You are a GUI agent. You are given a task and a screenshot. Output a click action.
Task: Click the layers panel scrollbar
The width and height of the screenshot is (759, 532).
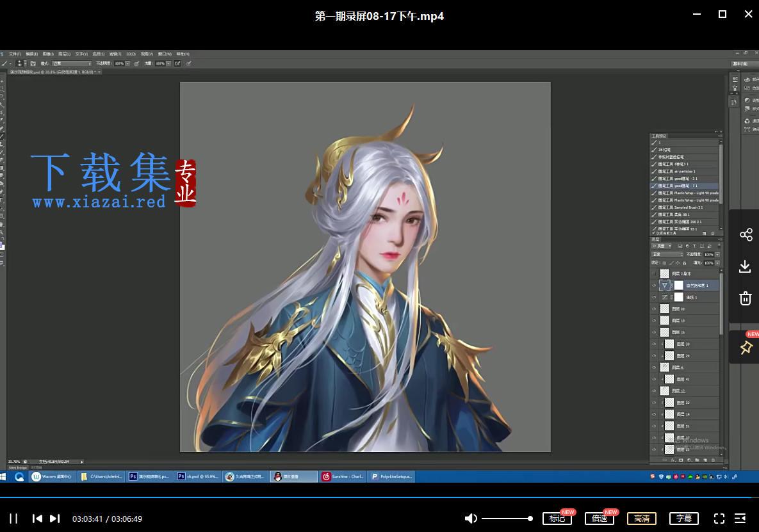point(721,303)
